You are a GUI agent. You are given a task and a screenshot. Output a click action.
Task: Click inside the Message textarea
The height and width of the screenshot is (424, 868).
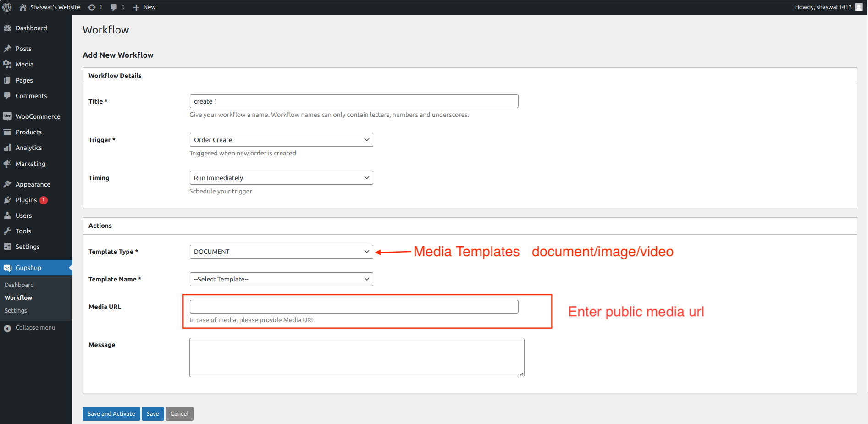pos(357,358)
